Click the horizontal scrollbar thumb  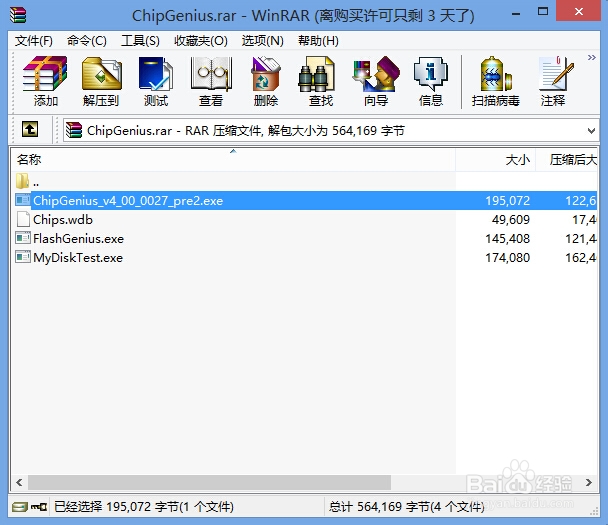pyautogui.click(x=209, y=482)
